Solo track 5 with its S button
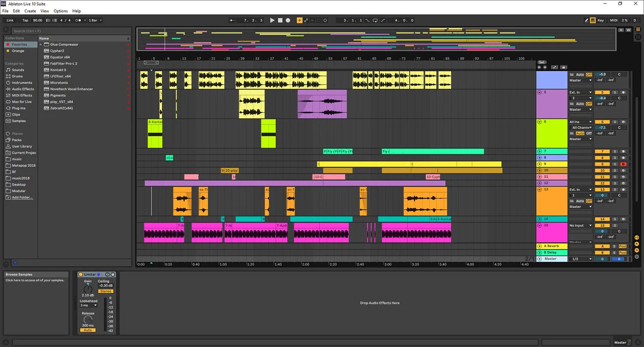Screen dimensions: 644x347 coord(615,92)
